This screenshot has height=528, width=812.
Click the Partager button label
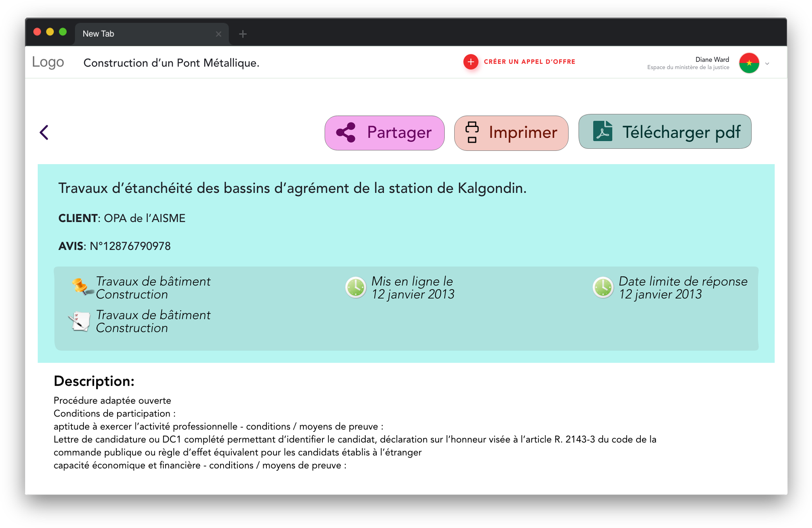[x=399, y=132]
